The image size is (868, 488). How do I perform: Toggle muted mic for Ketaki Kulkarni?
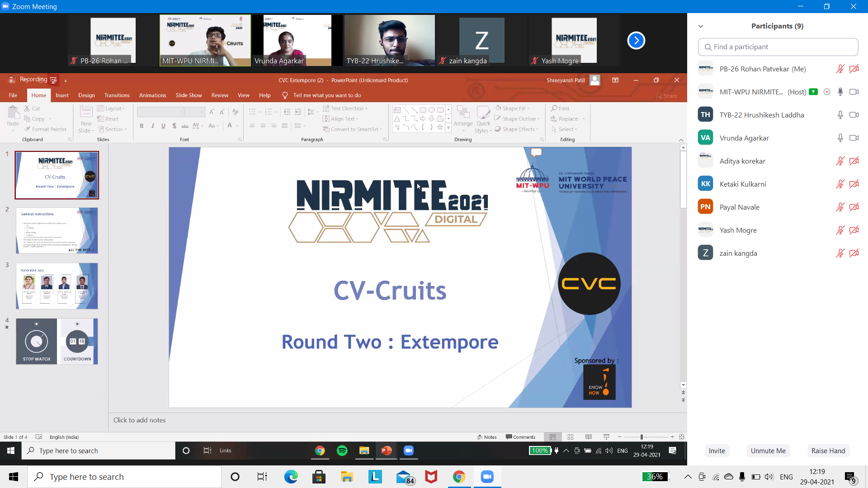[840, 184]
